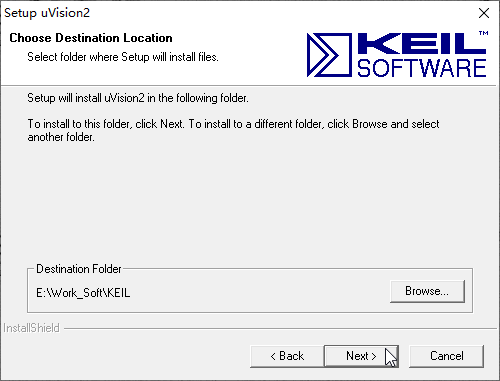Image resolution: width=500 pixels, height=381 pixels.
Task: Click the separator line beside InstallShield
Action: (x=280, y=329)
